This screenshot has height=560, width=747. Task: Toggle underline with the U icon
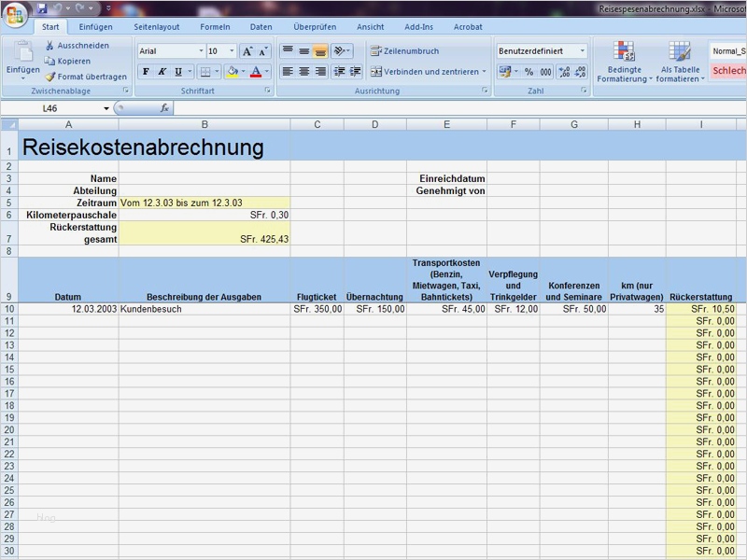(176, 71)
